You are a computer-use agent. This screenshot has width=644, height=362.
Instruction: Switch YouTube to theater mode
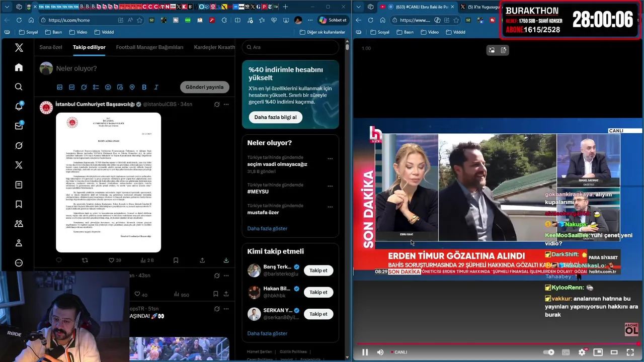[x=614, y=352]
